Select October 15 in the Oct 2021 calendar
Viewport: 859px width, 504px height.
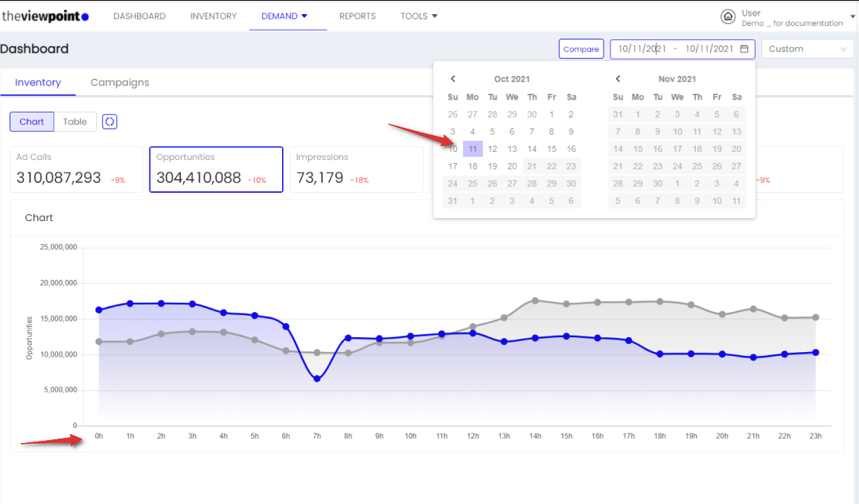552,149
